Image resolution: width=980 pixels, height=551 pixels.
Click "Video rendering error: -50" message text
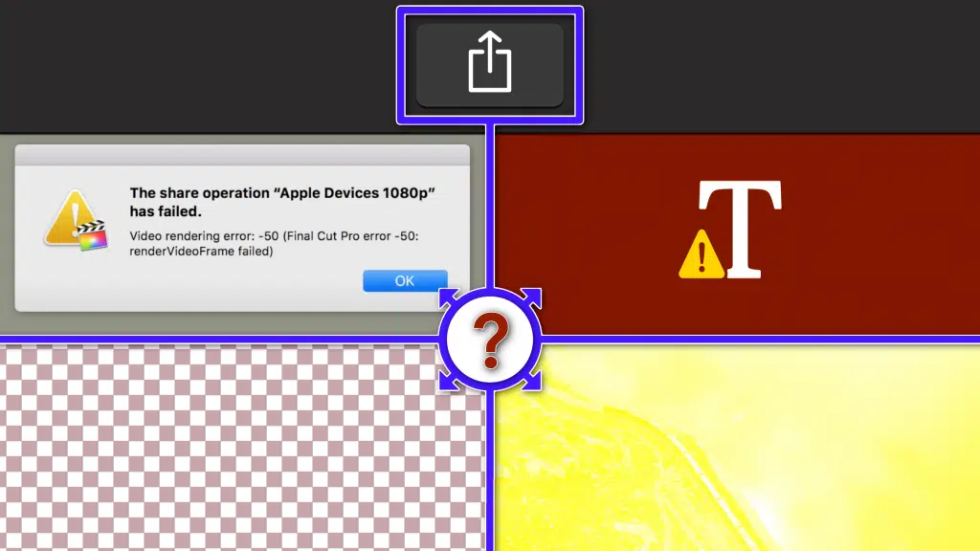pos(274,244)
